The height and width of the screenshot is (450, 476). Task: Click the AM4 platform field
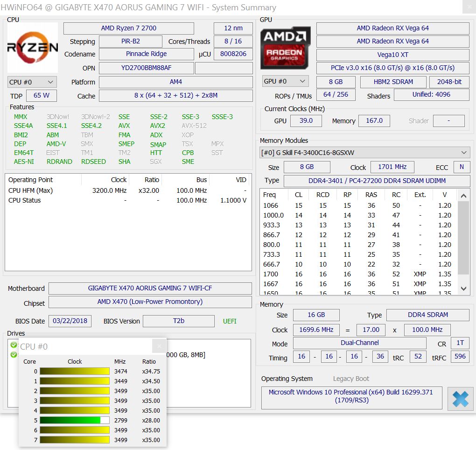point(176,82)
